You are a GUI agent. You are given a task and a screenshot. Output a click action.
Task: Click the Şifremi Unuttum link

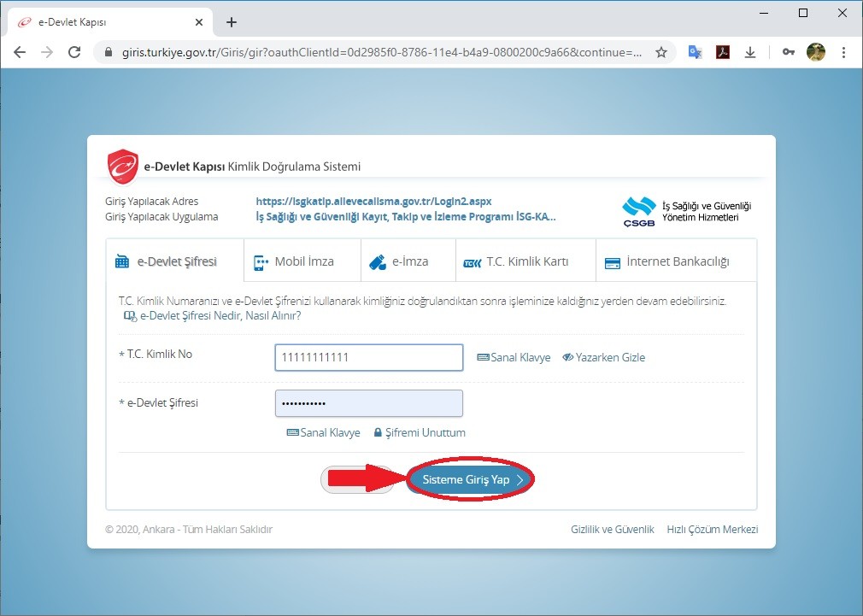420,432
